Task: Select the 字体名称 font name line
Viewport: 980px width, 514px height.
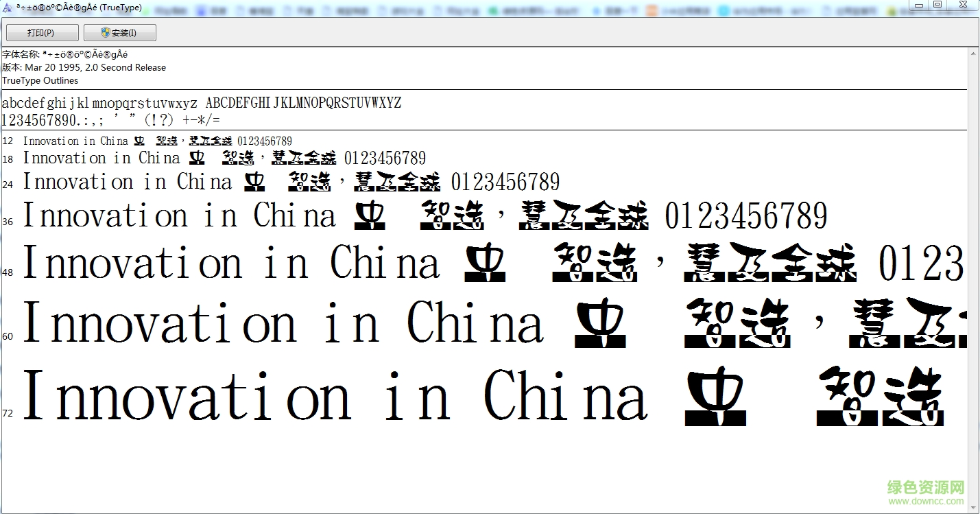Action: coord(65,54)
